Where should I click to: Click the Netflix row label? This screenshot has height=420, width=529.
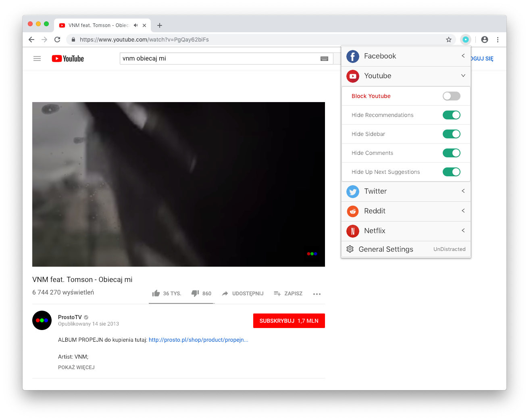[x=375, y=231]
